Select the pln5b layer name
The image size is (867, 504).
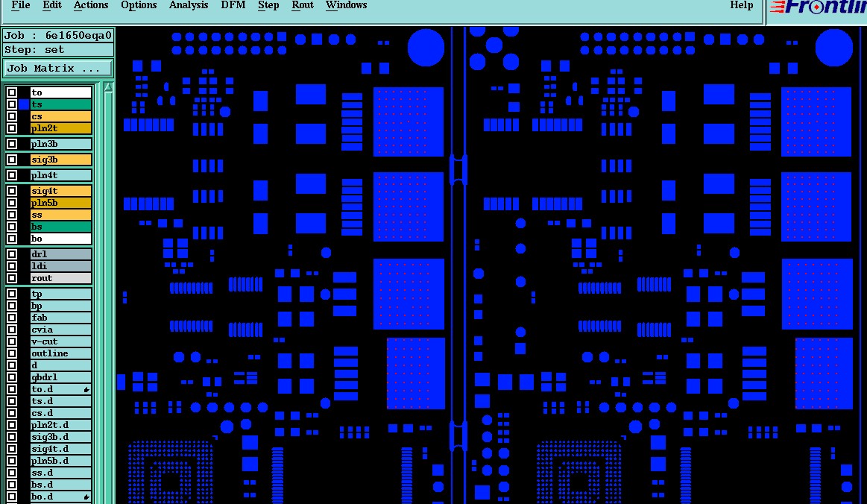[x=61, y=203]
